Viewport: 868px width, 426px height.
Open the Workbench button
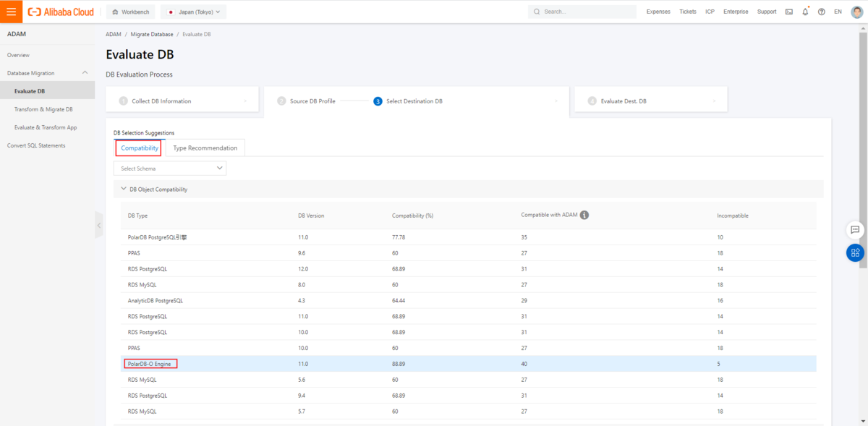click(130, 12)
